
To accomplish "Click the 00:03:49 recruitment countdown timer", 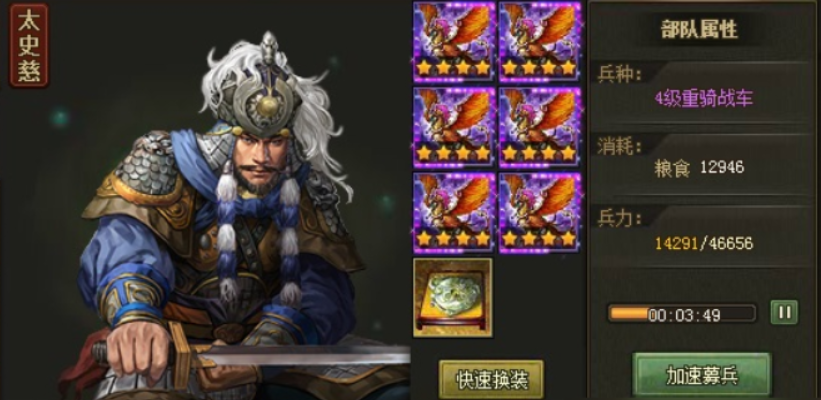I will tap(684, 315).
